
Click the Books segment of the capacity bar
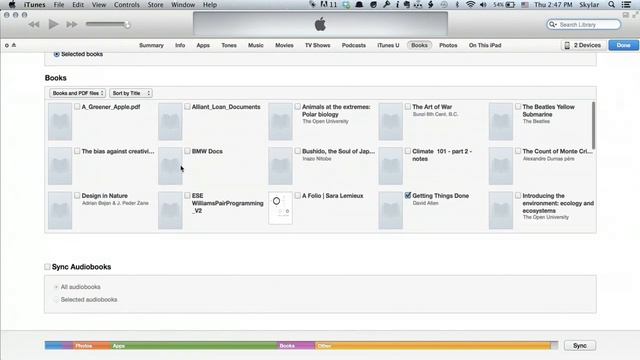coord(296,345)
